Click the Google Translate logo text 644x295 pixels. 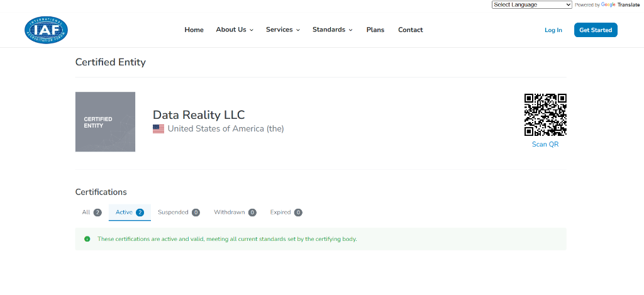620,5
